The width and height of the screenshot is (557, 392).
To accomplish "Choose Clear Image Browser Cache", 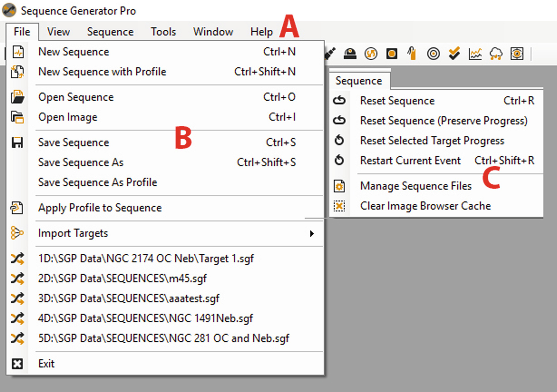I will pyautogui.click(x=436, y=206).
